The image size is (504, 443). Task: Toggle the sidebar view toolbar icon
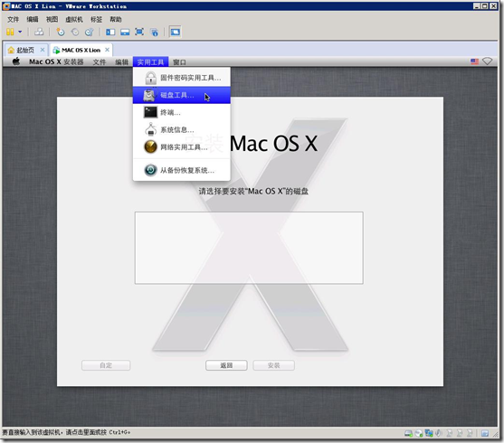[110, 32]
